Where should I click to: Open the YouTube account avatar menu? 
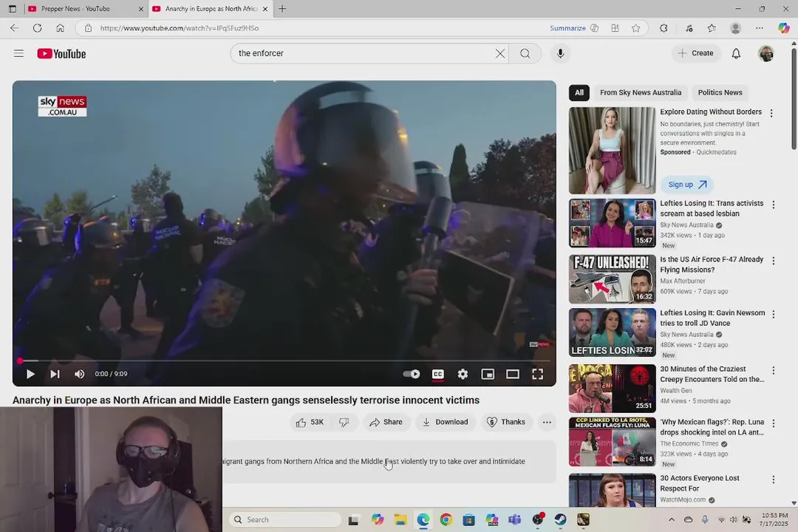766,53
